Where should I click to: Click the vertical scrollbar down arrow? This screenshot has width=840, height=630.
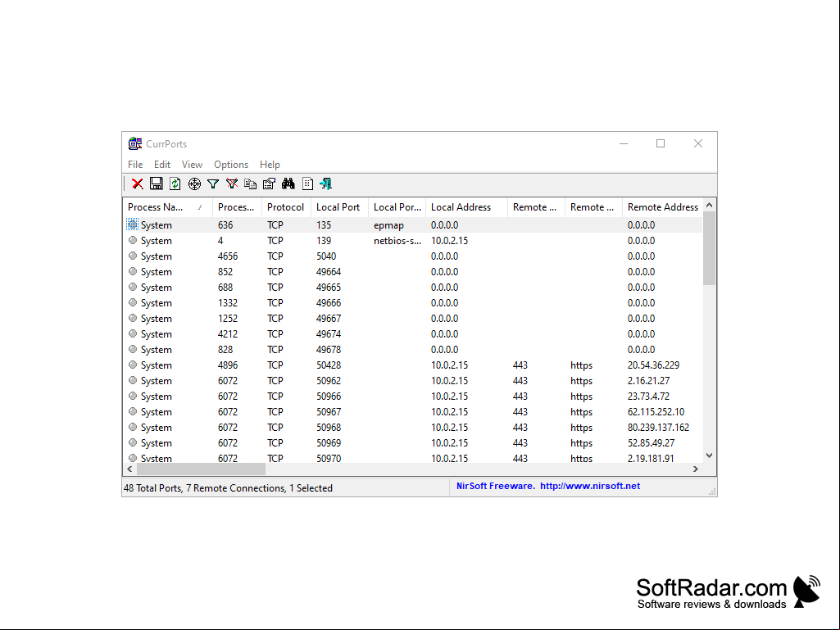[x=709, y=456]
